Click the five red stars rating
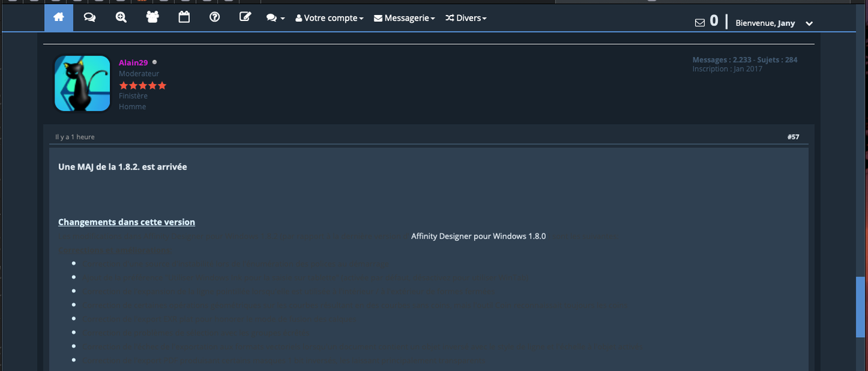The width and height of the screenshot is (868, 371). pyautogui.click(x=142, y=85)
